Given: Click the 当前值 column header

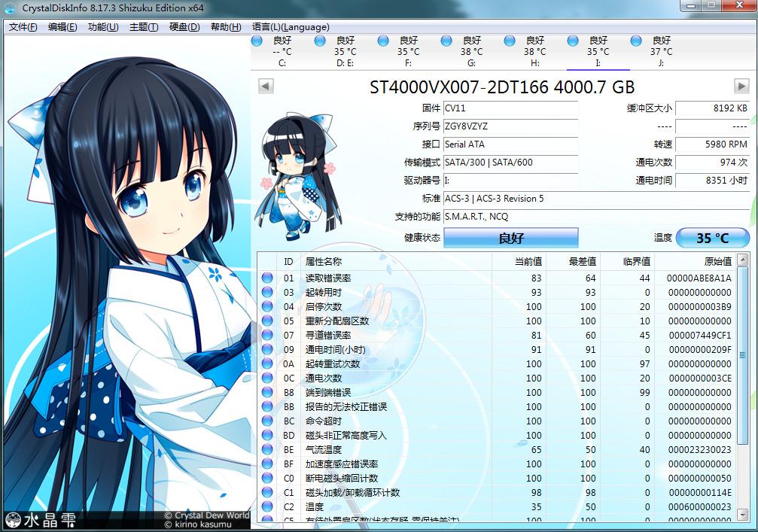Looking at the screenshot, I should click(x=519, y=261).
